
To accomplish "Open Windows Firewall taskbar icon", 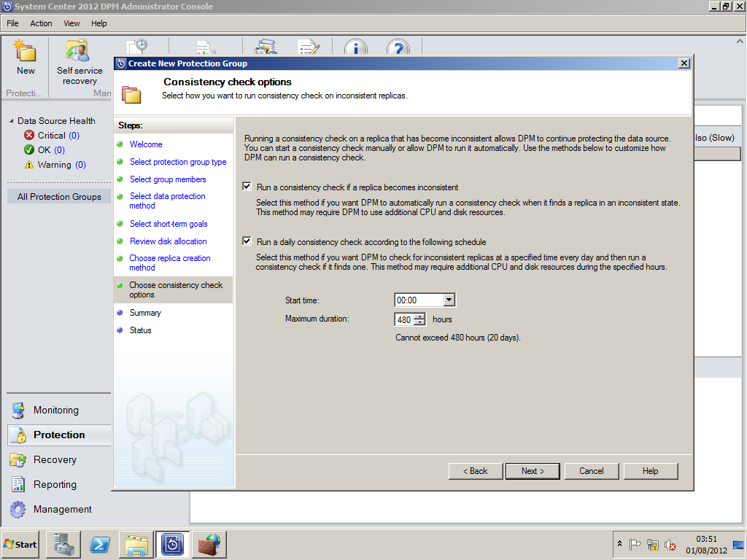I will coord(209,544).
